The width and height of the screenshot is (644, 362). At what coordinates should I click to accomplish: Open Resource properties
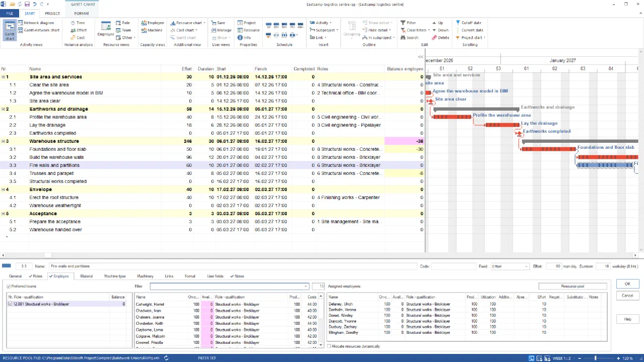(x=249, y=30)
